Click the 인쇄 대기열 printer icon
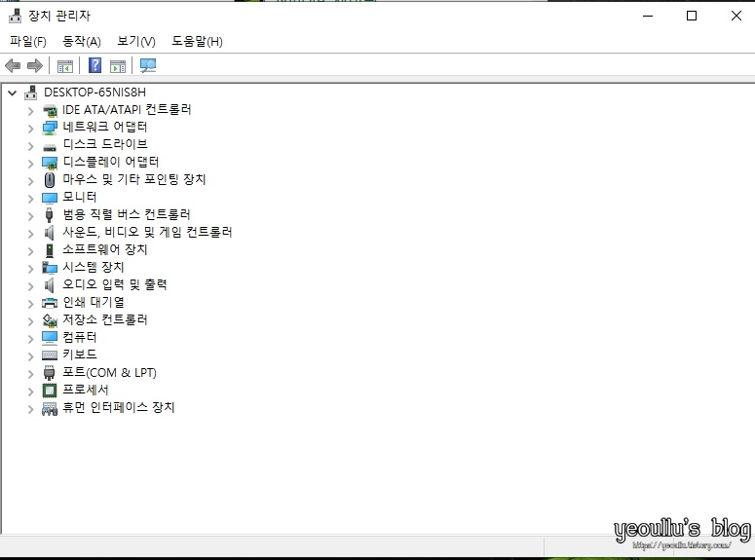Viewport: 755px width, 560px height. [50, 303]
